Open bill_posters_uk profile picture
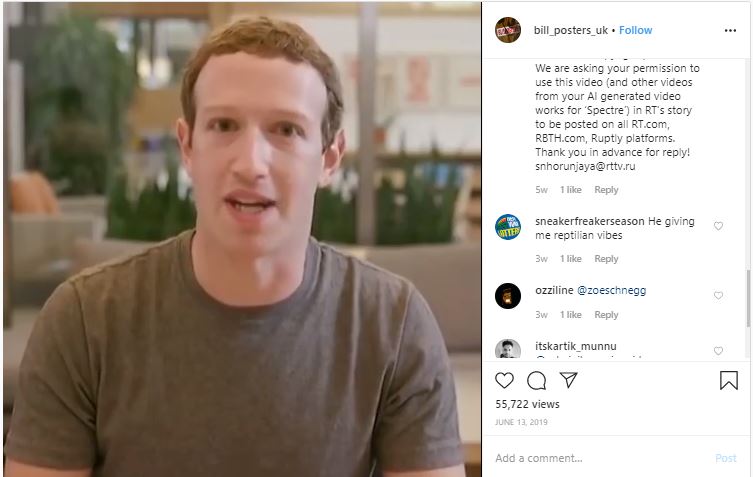753x477 pixels. coord(508,30)
